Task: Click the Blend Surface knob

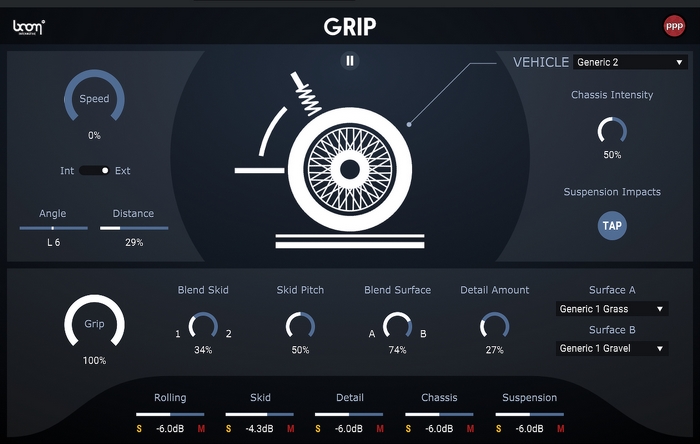Action: click(x=397, y=325)
